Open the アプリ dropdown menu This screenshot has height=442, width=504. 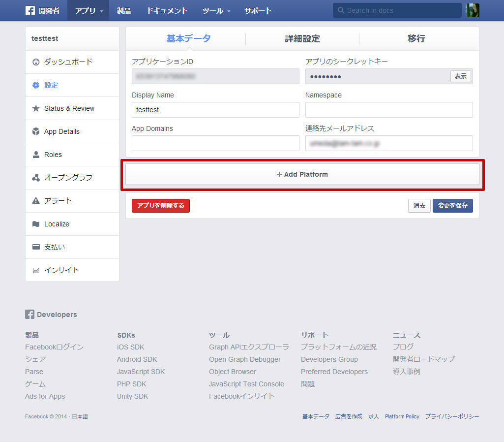coord(89,11)
